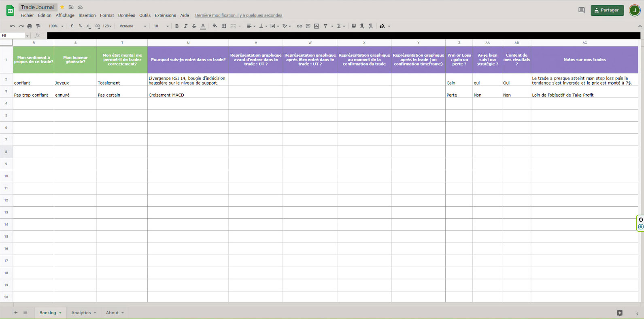Toggle bold formatting

pyautogui.click(x=177, y=26)
